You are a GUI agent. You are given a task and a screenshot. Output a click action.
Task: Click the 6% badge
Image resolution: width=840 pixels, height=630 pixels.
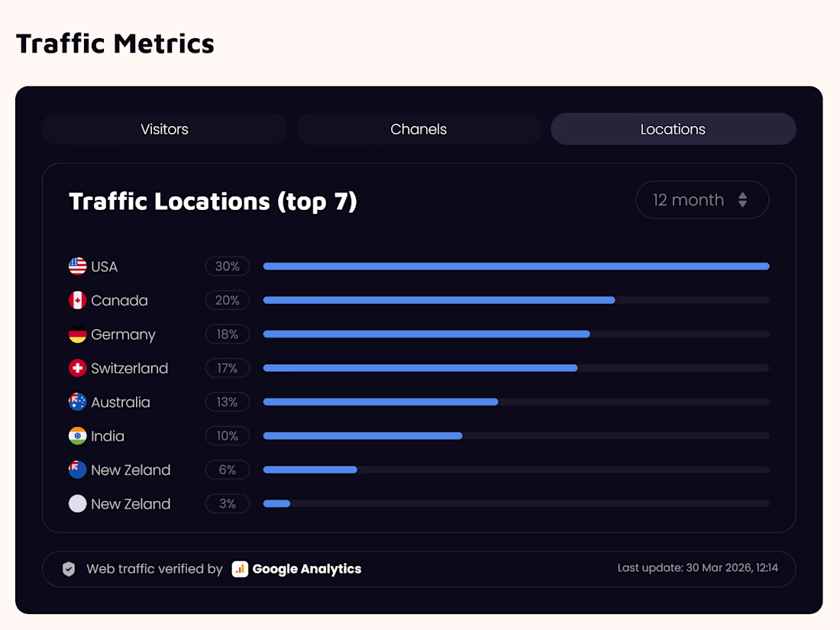pyautogui.click(x=228, y=470)
